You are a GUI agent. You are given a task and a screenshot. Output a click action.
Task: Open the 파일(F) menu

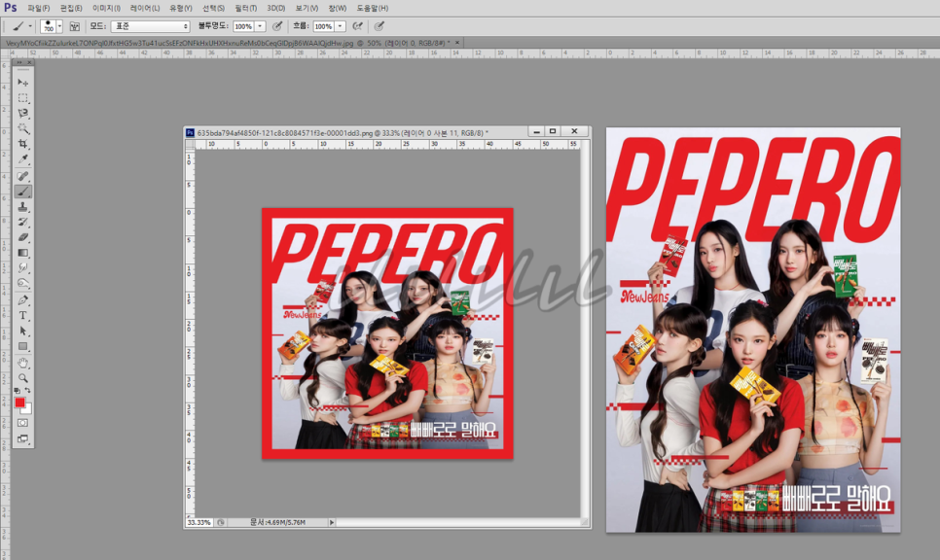(x=39, y=9)
